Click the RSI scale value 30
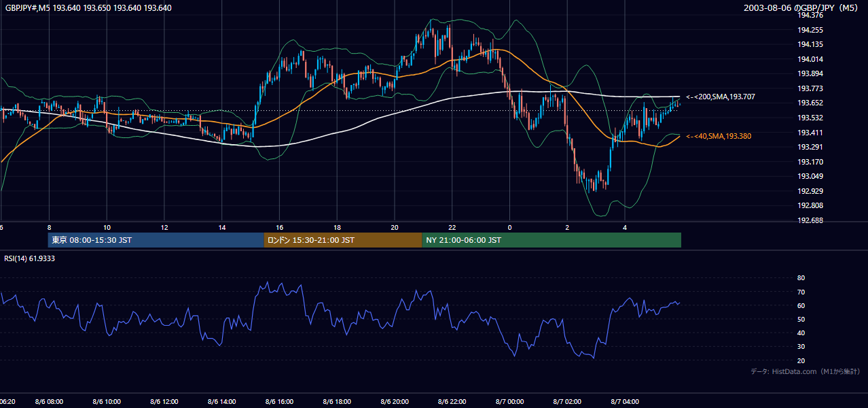The width and height of the screenshot is (868, 408). tap(801, 347)
